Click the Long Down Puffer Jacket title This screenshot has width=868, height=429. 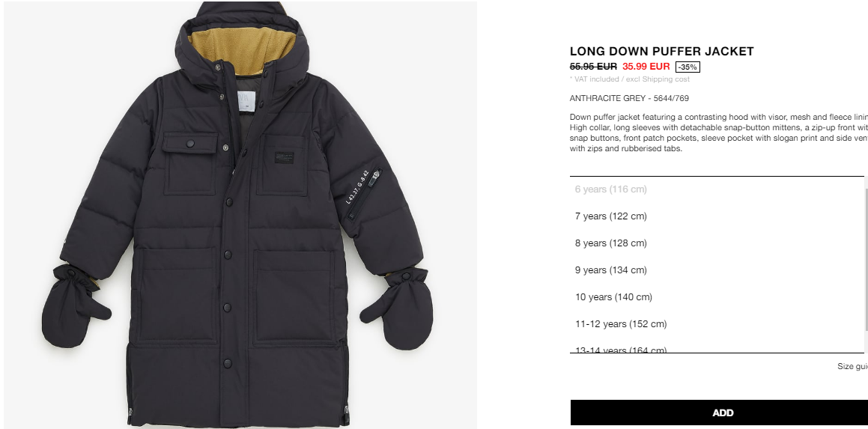[x=661, y=52]
